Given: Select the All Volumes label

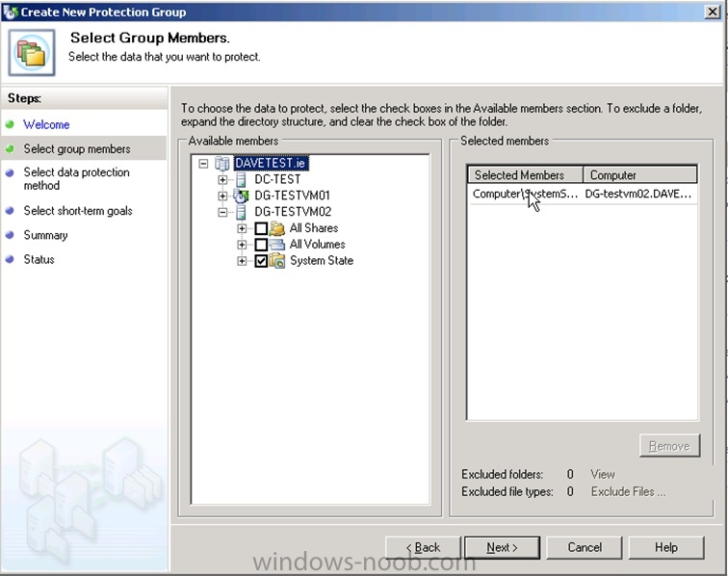Looking at the screenshot, I should [x=318, y=245].
